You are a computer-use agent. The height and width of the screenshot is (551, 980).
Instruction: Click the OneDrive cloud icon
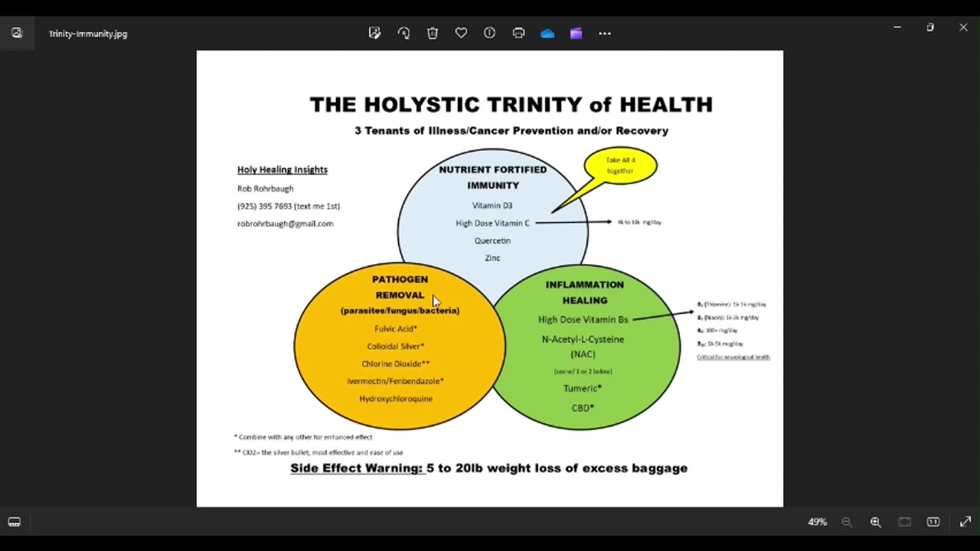click(547, 33)
